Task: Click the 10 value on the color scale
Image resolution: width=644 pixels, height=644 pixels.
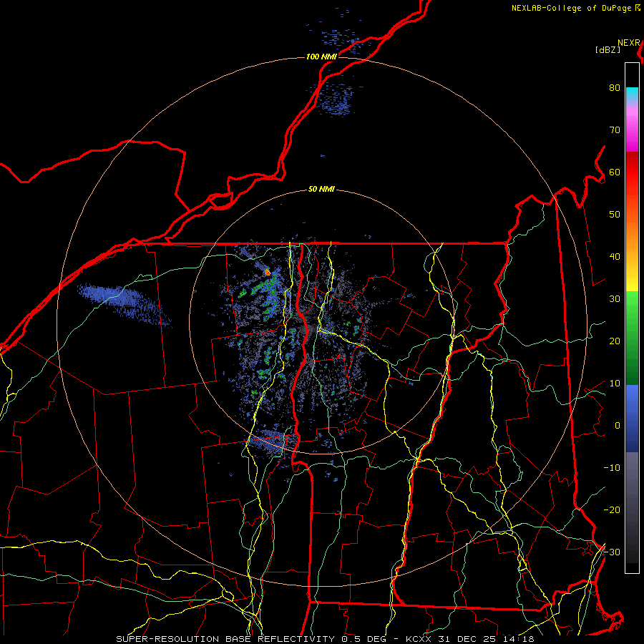Action: (615, 384)
